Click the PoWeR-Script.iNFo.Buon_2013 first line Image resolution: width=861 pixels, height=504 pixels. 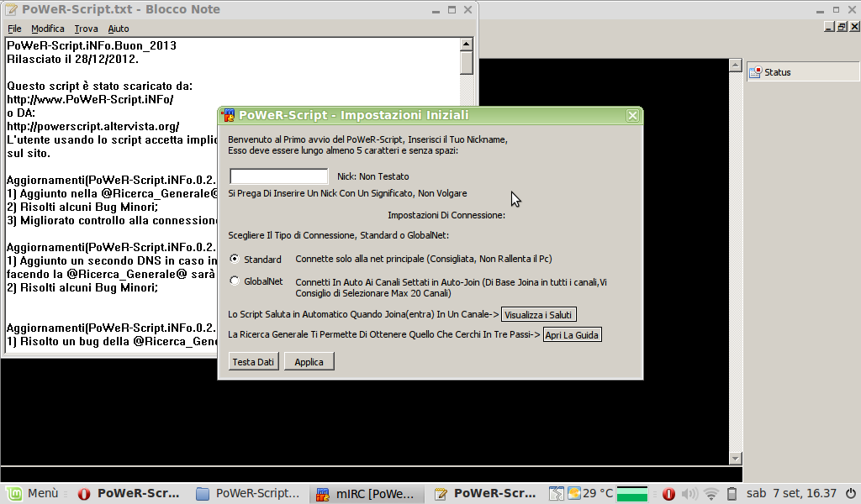(x=91, y=45)
